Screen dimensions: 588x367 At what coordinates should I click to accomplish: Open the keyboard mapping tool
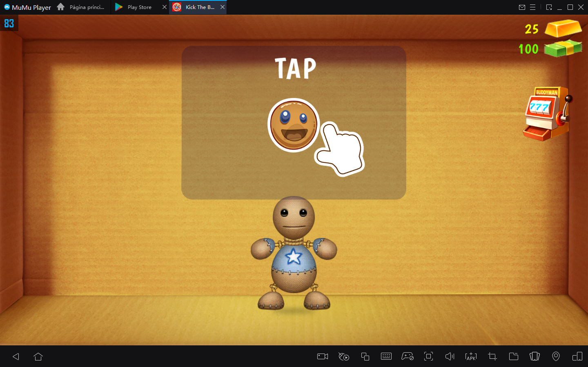[386, 356]
